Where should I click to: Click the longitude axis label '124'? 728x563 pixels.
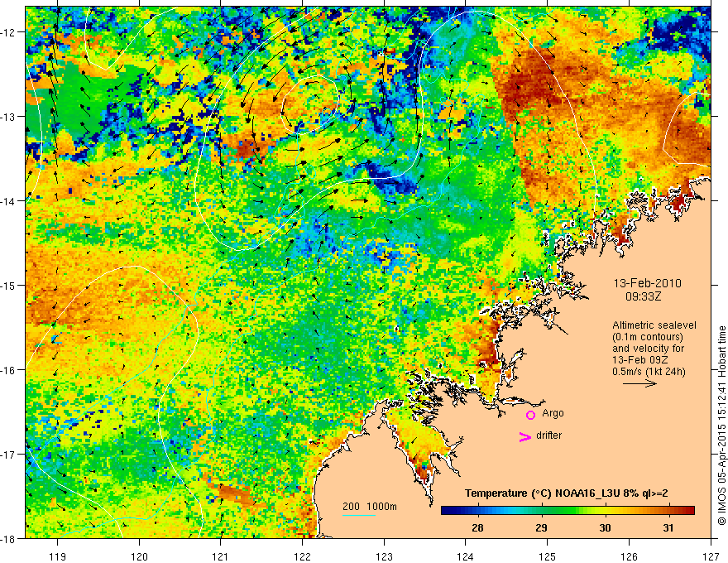[466, 556]
